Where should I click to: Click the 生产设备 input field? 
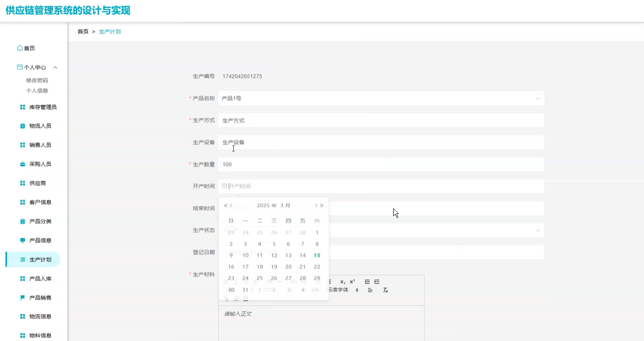coord(381,142)
